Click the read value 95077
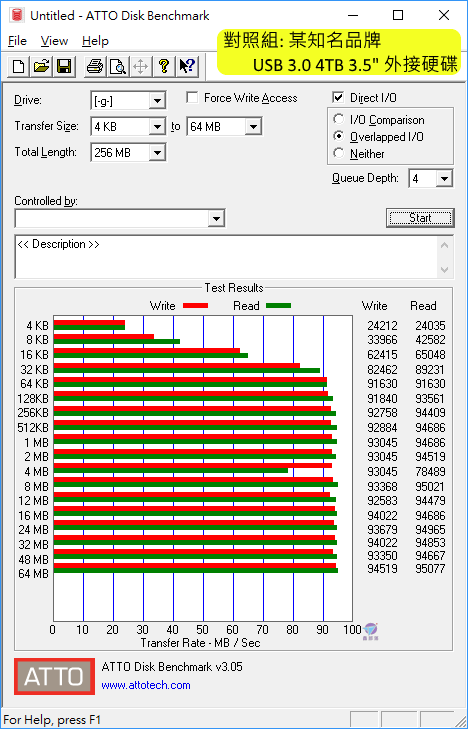The width and height of the screenshot is (468, 729). tap(430, 569)
